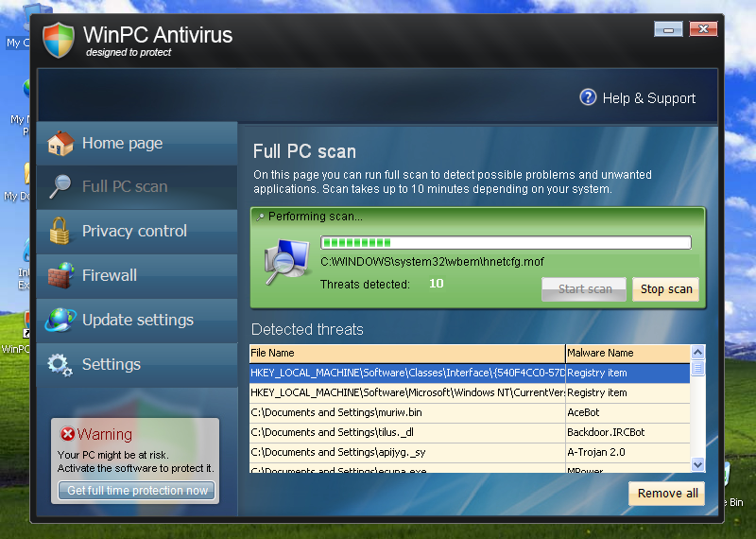Click the Update settings globe icon
This screenshot has width=756, height=539.
[x=60, y=320]
